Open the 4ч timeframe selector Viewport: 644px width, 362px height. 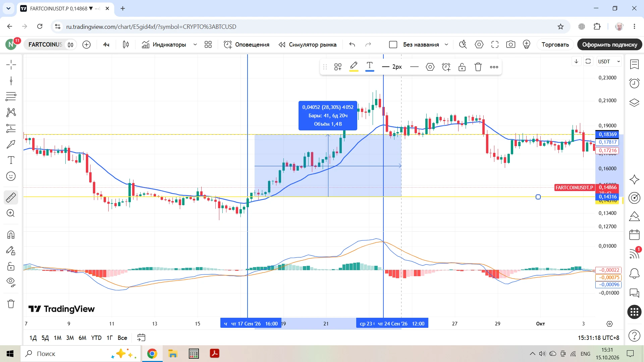click(106, 45)
